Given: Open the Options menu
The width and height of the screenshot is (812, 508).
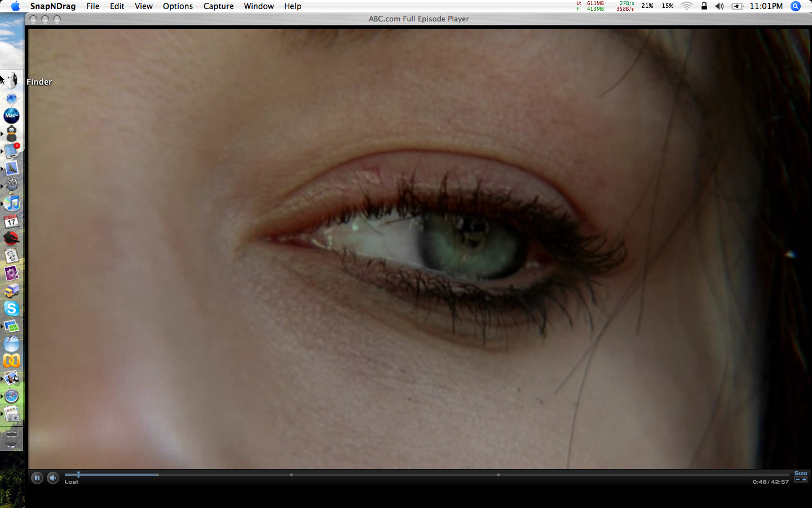Looking at the screenshot, I should click(x=178, y=6).
